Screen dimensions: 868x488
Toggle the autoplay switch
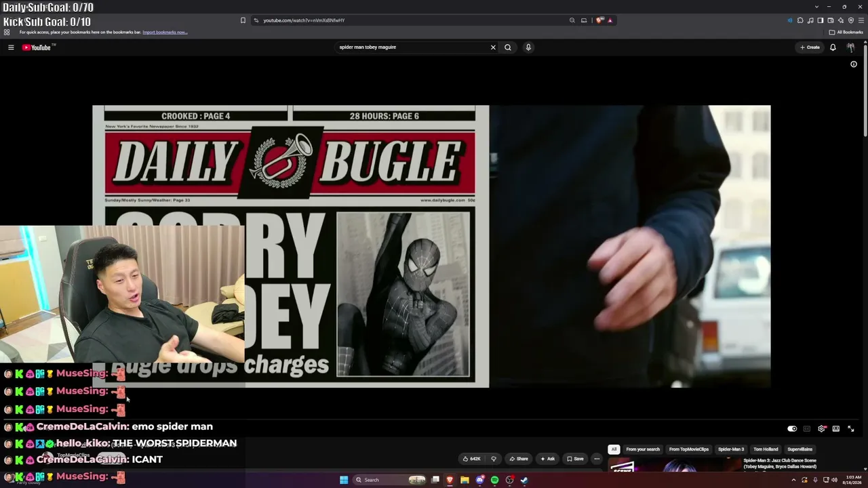[792, 429]
